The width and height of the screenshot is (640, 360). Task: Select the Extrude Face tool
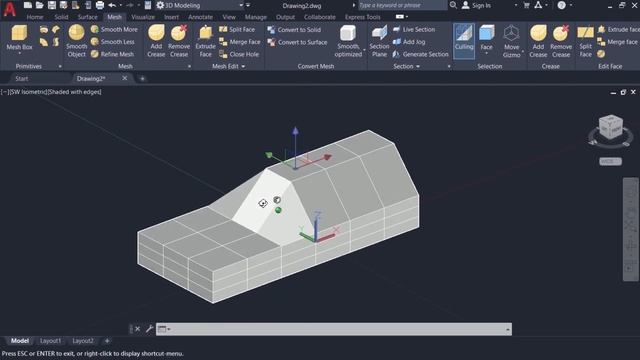[x=205, y=41]
